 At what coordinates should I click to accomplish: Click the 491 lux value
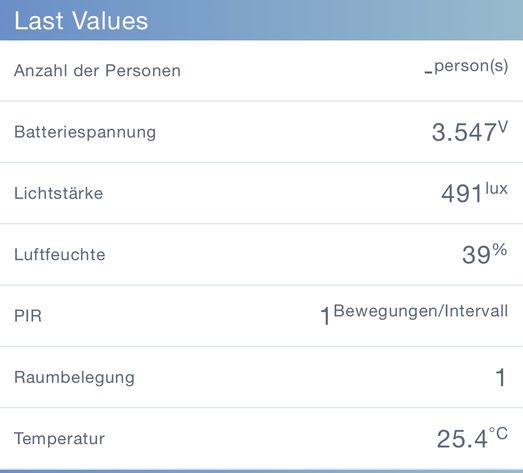coord(475,193)
